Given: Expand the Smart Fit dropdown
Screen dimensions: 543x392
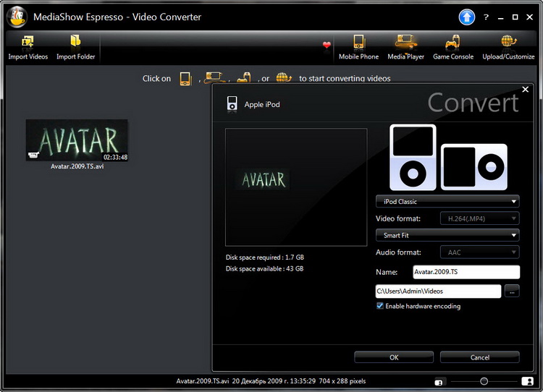Looking at the screenshot, I should pos(447,235).
